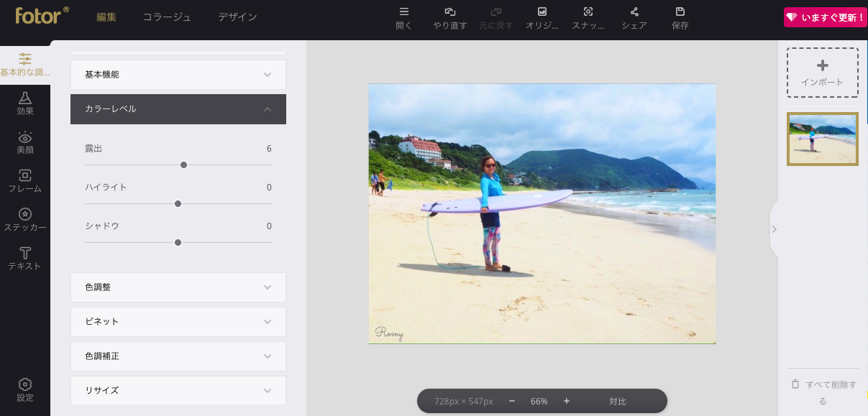Click すべて削除する delete all
868x416 pixels.
click(x=823, y=392)
